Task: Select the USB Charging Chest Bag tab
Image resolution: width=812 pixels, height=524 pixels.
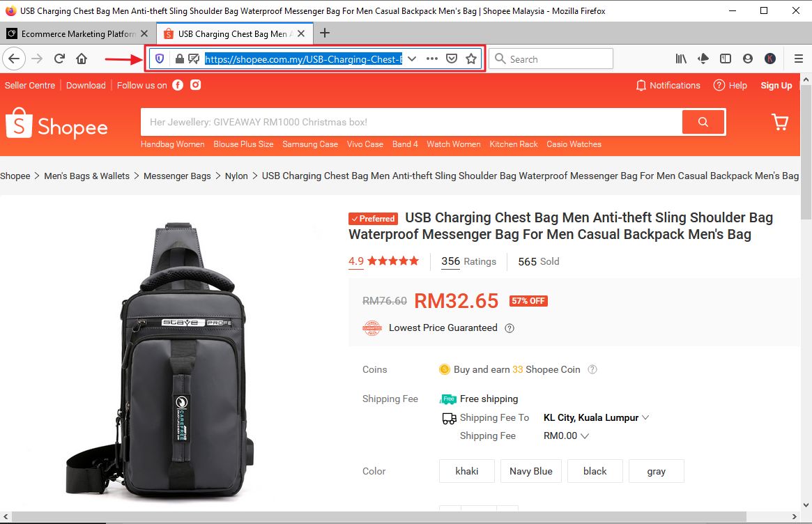Action: click(x=235, y=33)
